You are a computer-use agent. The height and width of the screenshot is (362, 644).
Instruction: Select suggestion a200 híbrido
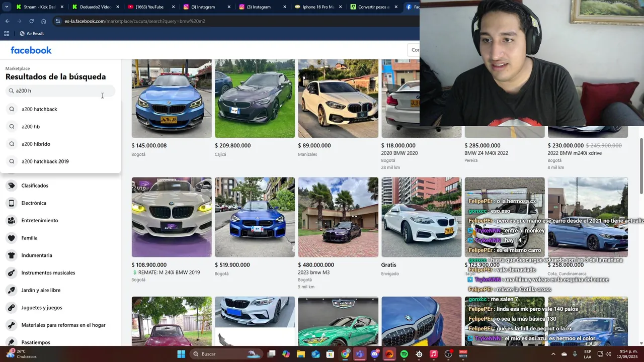(x=60, y=144)
